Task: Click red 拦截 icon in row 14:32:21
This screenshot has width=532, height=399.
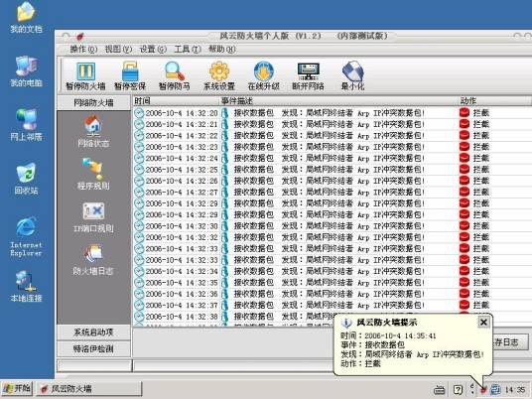Action: pyautogui.click(x=465, y=124)
